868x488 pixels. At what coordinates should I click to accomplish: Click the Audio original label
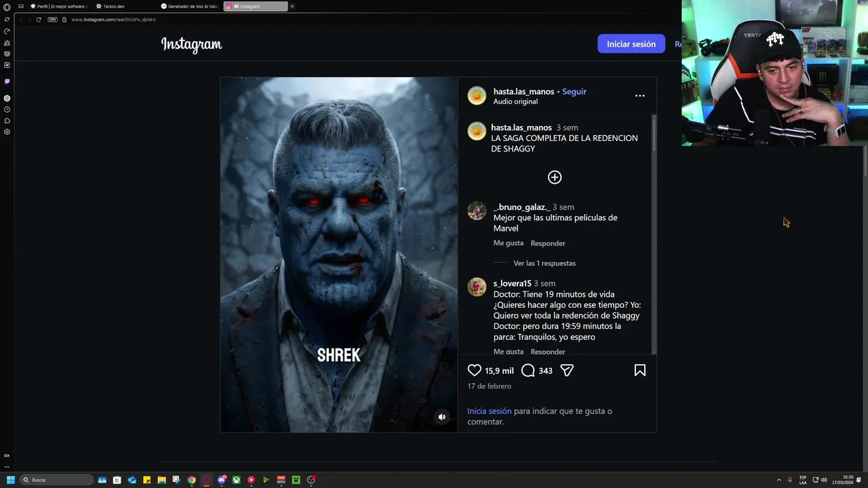[x=515, y=102]
